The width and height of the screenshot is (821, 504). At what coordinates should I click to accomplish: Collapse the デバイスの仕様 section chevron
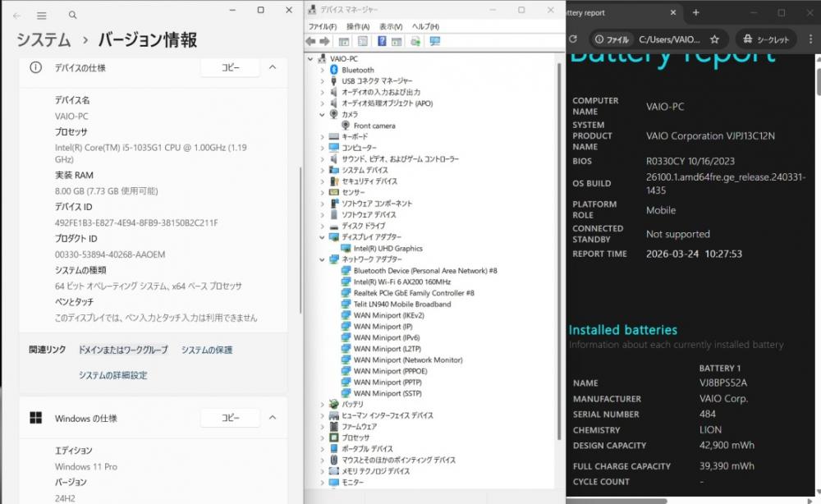[273, 67]
